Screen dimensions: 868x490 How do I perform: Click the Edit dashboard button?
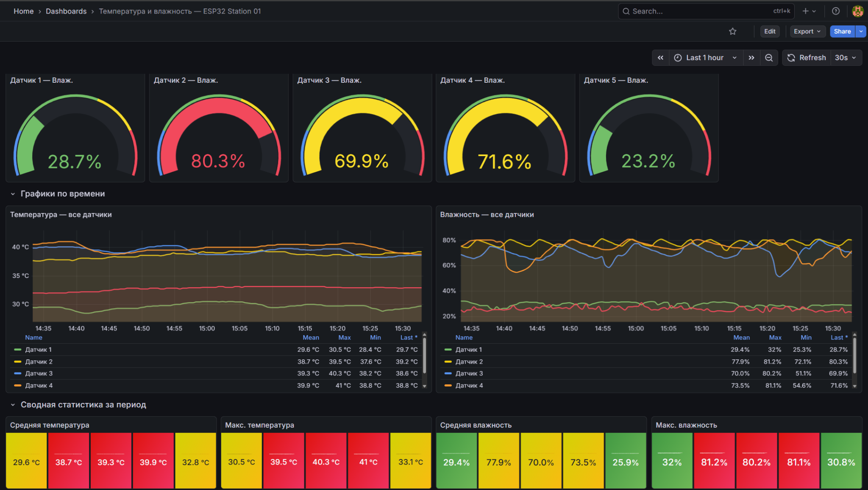pyautogui.click(x=770, y=31)
